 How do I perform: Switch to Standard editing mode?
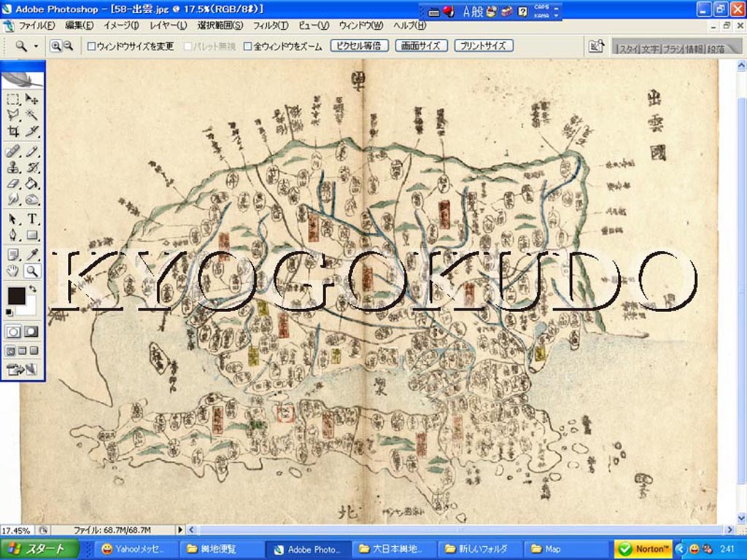click(13, 332)
